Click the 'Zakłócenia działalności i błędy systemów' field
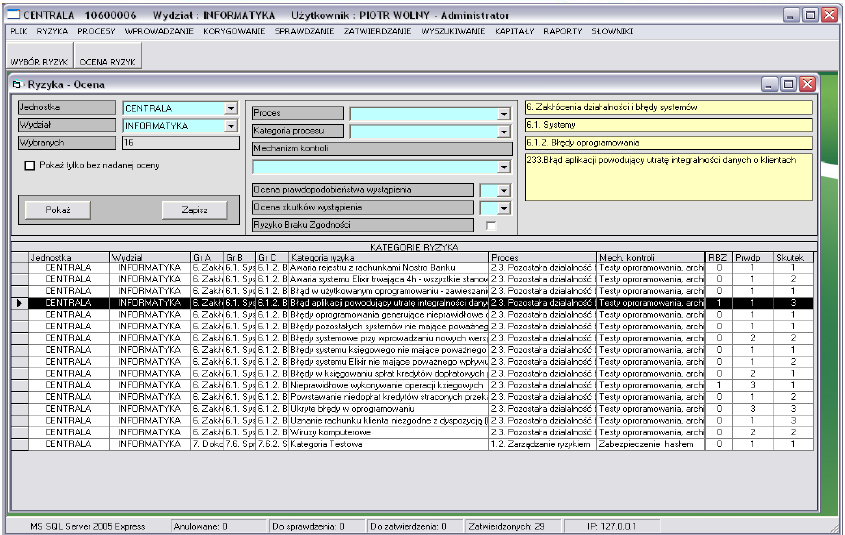 (x=668, y=107)
